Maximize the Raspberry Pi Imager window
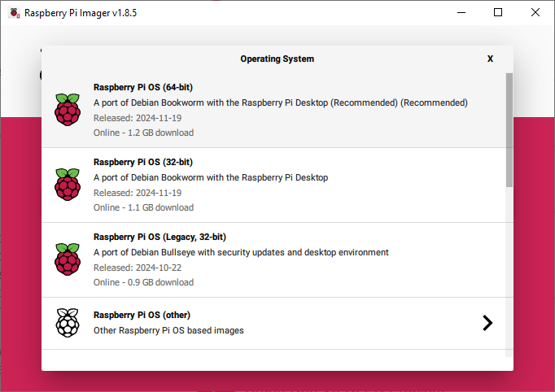 tap(498, 12)
